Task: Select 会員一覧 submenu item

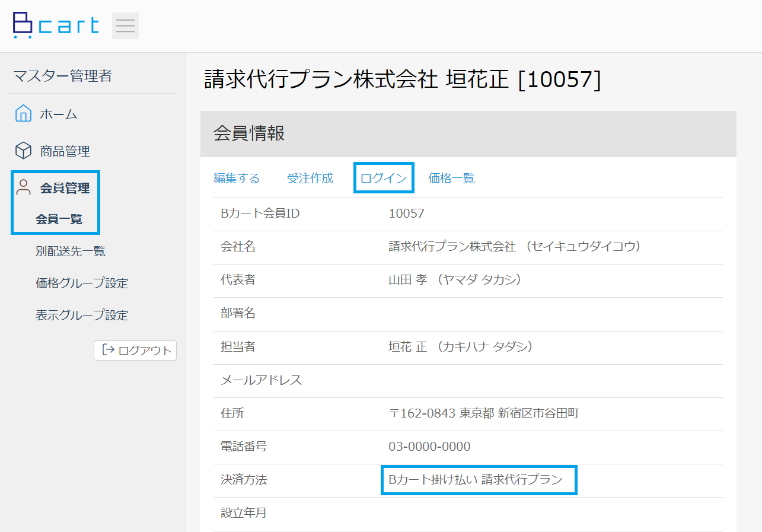Action: [59, 219]
